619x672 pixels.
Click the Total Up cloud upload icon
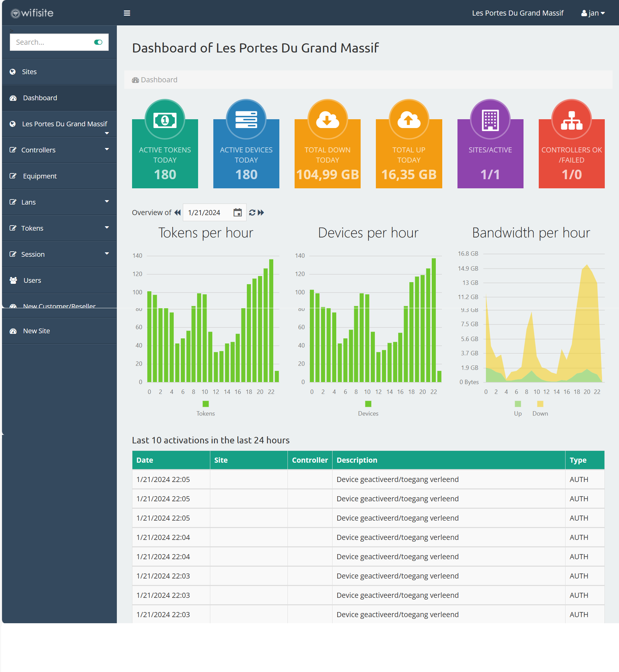click(x=409, y=120)
